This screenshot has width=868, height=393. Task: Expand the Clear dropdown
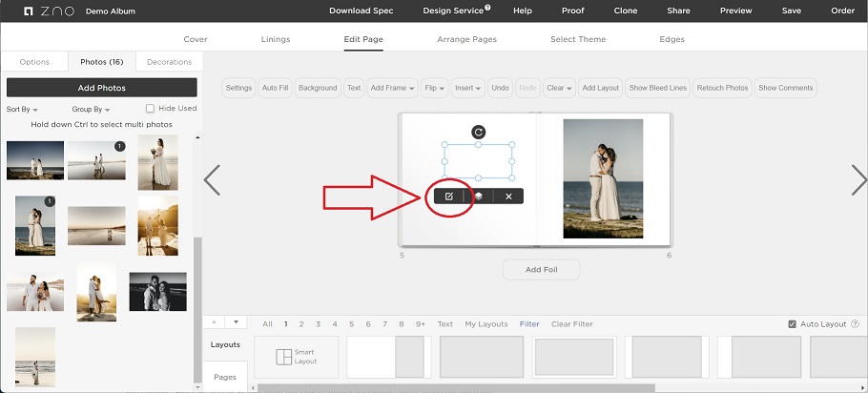coord(559,88)
